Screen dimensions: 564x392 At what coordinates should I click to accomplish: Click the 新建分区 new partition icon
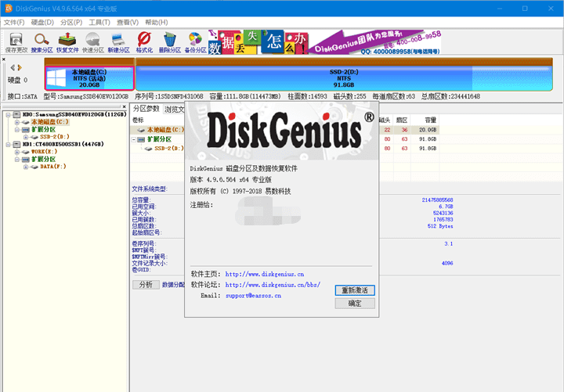118,43
